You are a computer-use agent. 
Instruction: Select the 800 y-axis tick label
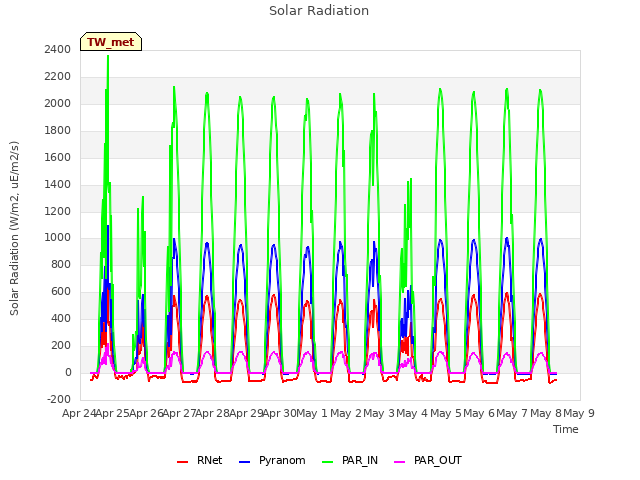[61, 264]
